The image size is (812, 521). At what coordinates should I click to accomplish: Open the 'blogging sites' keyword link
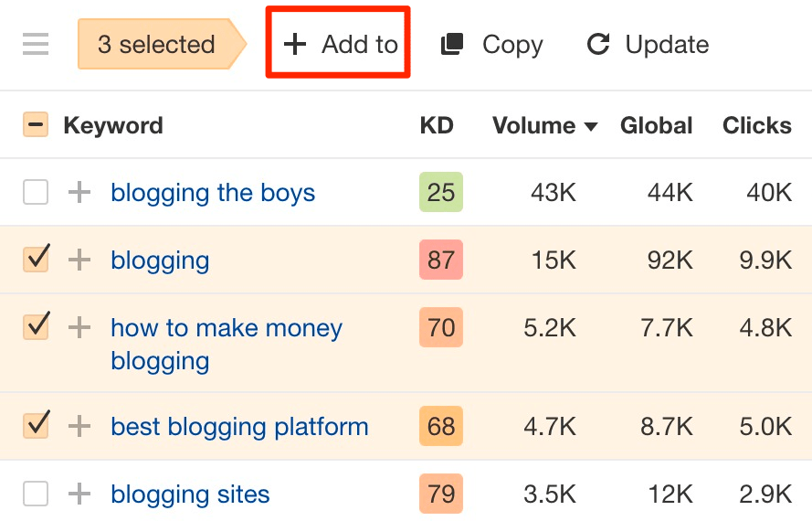click(190, 494)
